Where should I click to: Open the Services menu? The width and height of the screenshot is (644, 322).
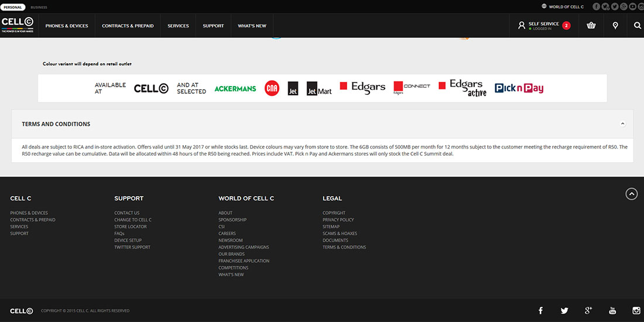178,26
